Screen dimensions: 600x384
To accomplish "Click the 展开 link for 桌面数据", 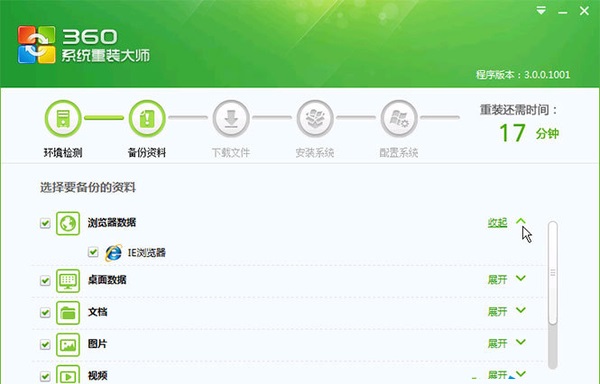I will (497, 280).
